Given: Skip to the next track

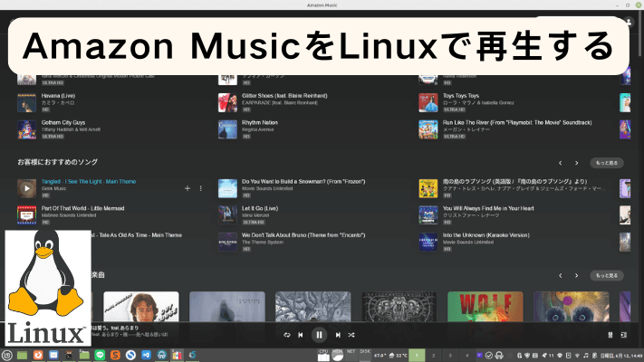Looking at the screenshot, I should [338, 335].
